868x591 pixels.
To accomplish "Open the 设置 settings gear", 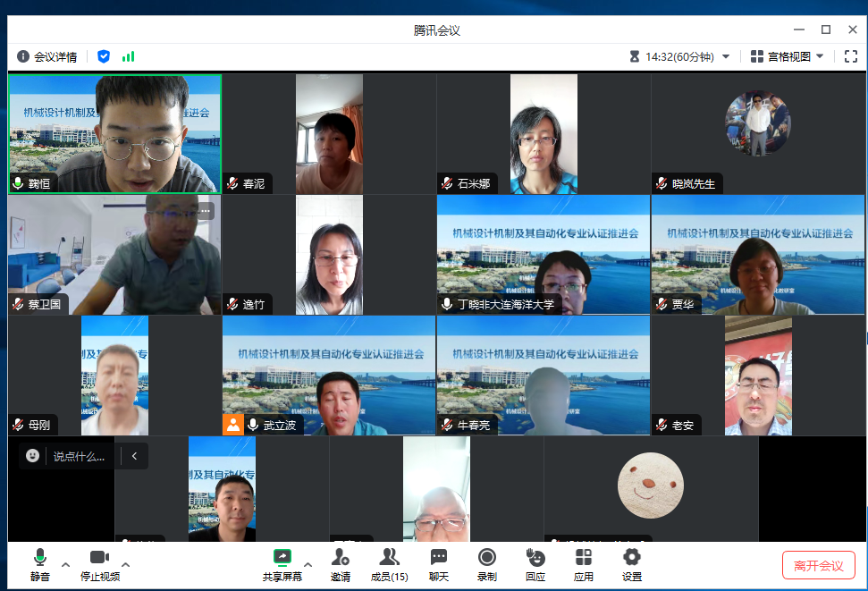I will point(632,564).
